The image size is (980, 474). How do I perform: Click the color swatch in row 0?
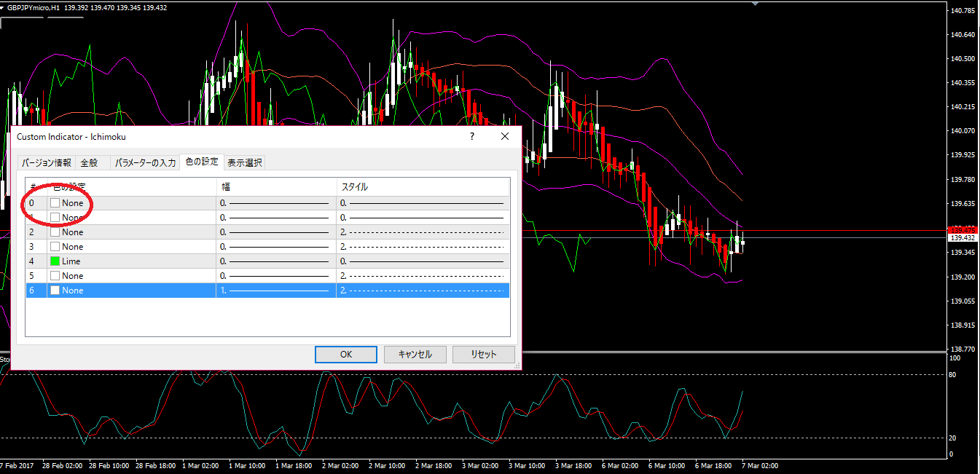(55, 203)
